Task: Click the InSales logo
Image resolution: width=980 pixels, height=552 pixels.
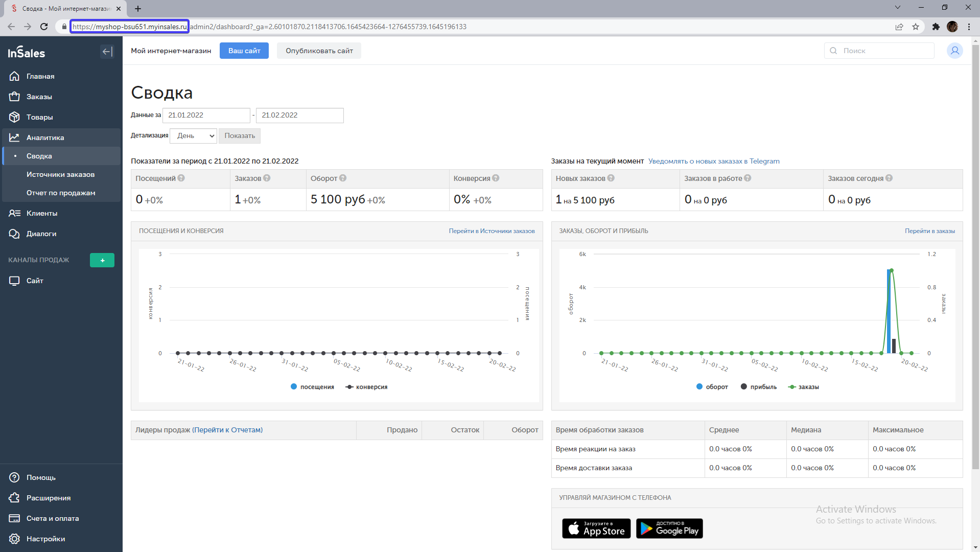Action: click(27, 52)
